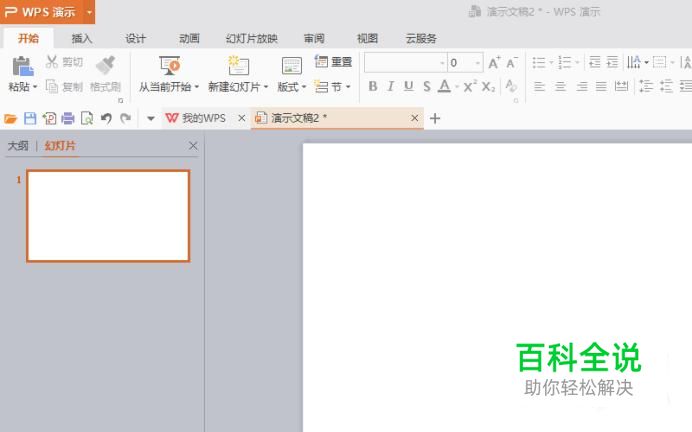
Task: Decrease font size with A- icon
Action: point(512,63)
